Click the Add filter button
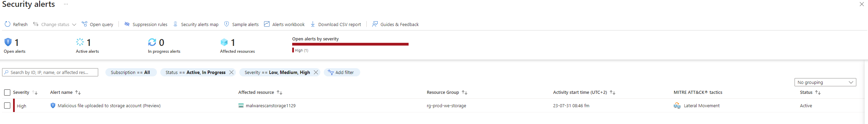This screenshot has height=124, width=868. click(341, 72)
